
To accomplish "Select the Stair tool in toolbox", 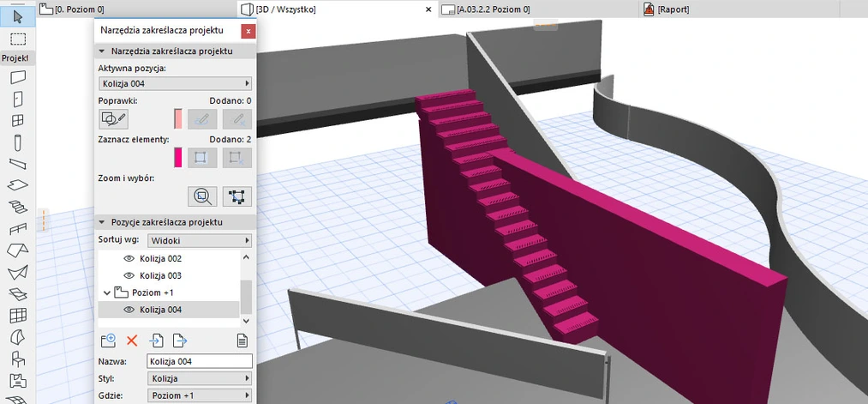I will coord(18,207).
